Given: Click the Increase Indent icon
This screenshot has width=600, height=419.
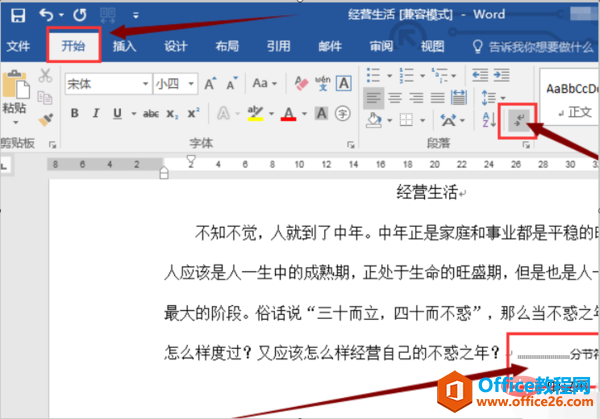Looking at the screenshot, I should click(501, 75).
